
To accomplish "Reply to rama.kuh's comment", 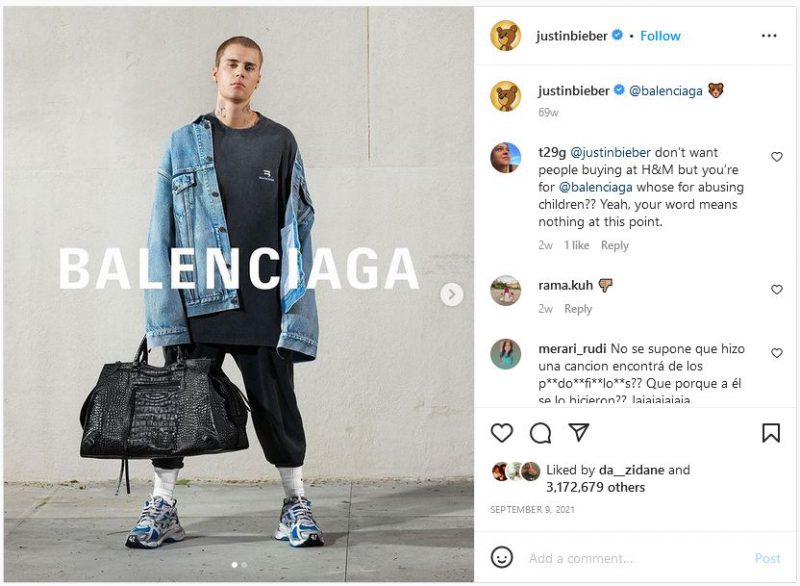I will (x=578, y=309).
